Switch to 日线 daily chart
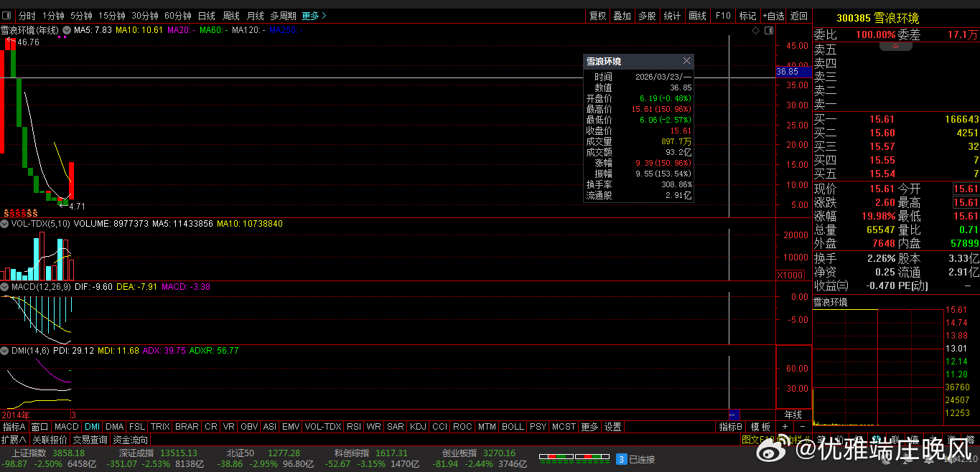The height and width of the screenshot is (472, 980). pyautogui.click(x=206, y=15)
